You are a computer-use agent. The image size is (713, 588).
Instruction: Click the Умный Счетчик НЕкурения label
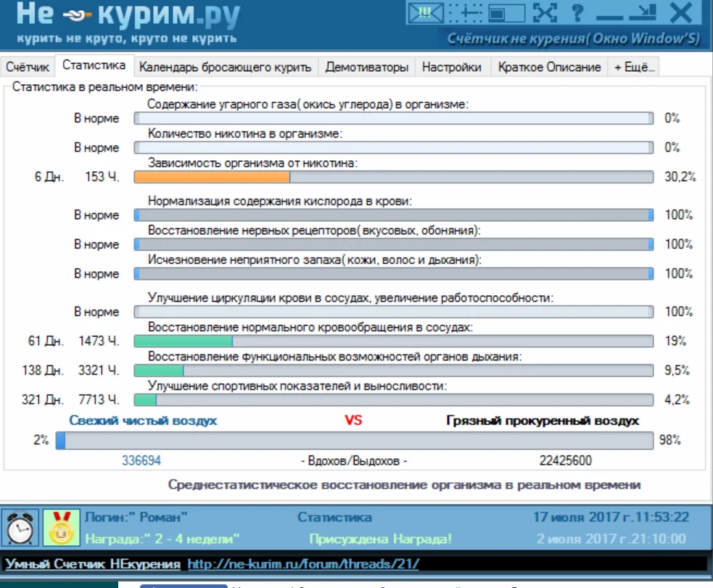coord(93,563)
